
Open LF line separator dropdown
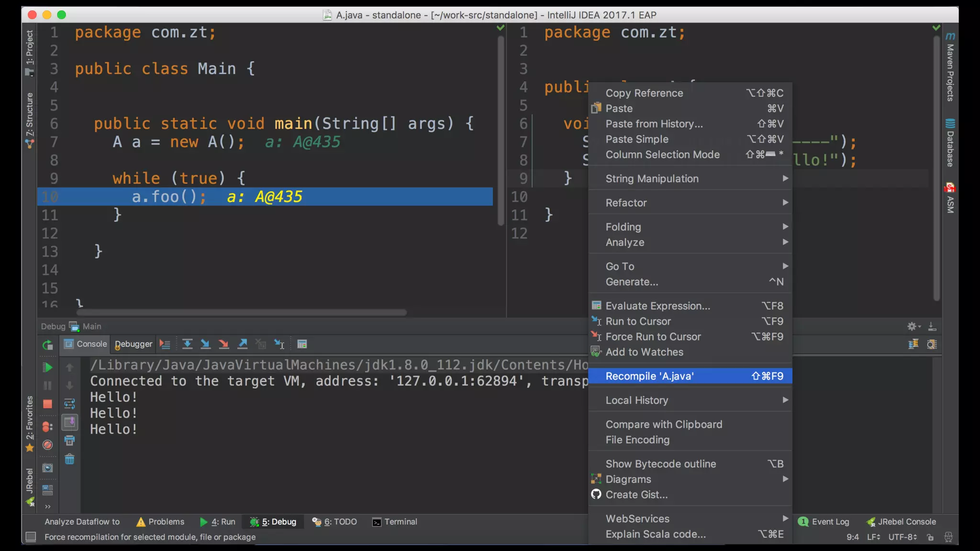pos(873,537)
